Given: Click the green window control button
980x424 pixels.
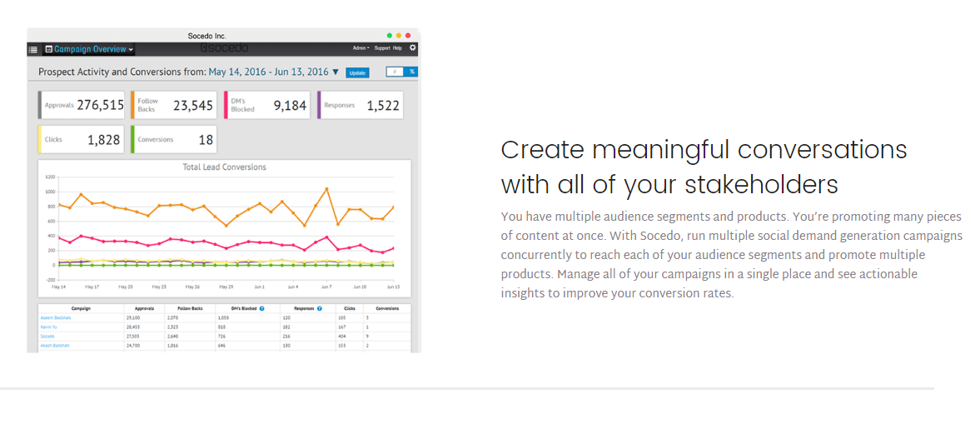Looking at the screenshot, I should click(x=390, y=36).
